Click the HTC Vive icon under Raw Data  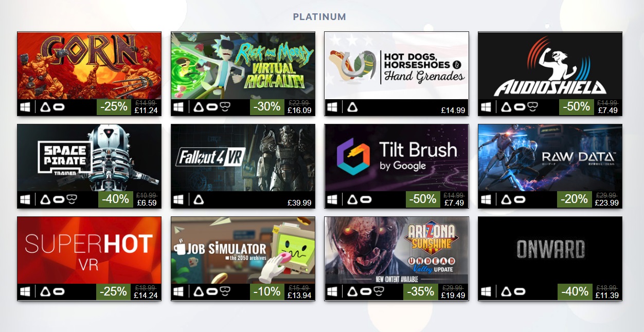[506, 199]
